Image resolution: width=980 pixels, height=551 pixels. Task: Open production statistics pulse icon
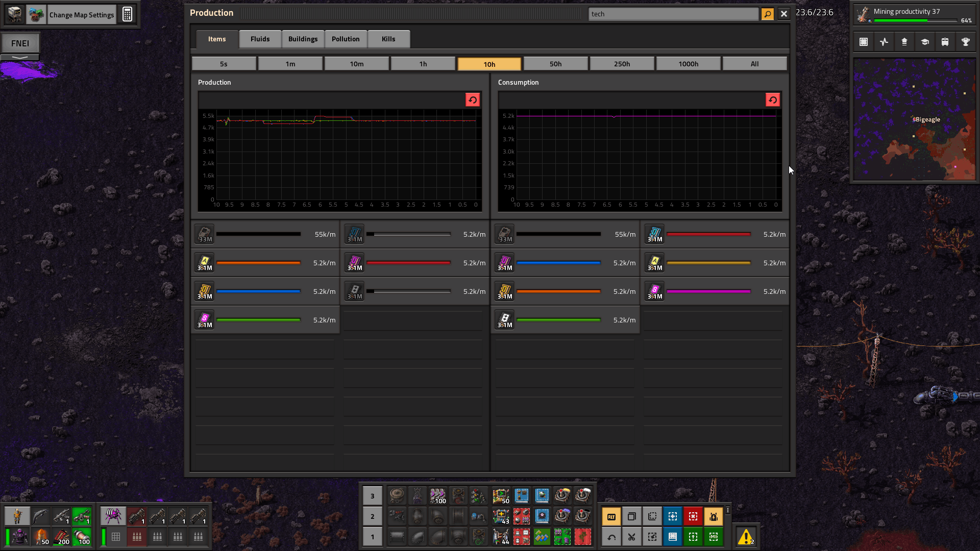(884, 42)
